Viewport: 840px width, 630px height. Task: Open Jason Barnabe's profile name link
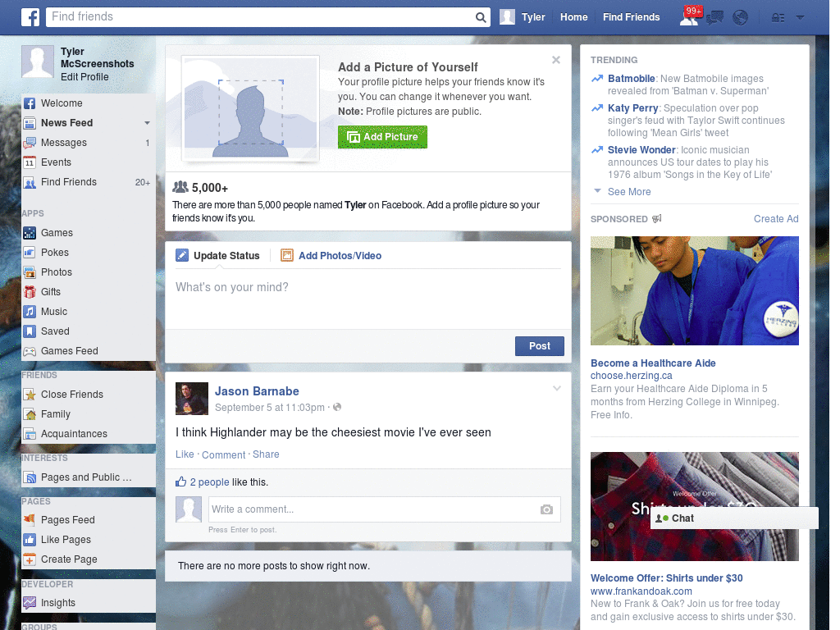click(x=257, y=391)
